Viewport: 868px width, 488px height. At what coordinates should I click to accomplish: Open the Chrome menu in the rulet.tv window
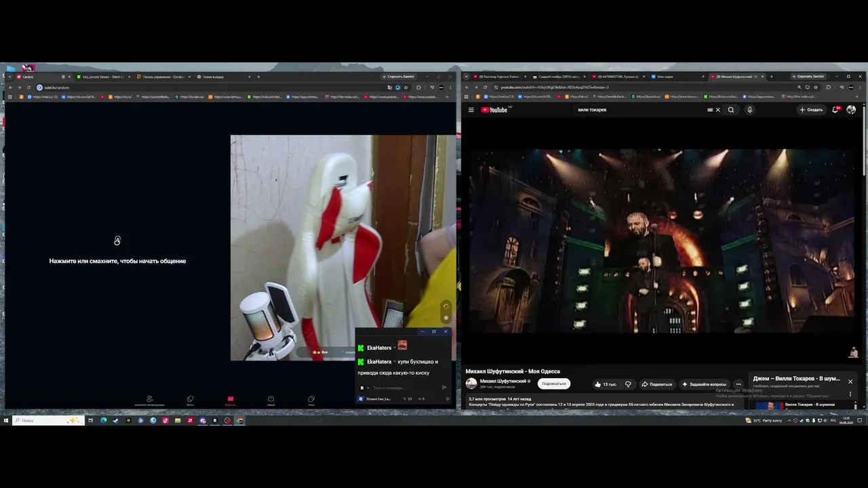450,87
